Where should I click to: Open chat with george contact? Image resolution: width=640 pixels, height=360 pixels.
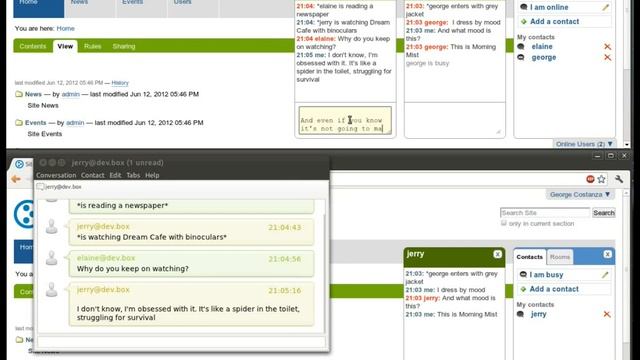544,58
